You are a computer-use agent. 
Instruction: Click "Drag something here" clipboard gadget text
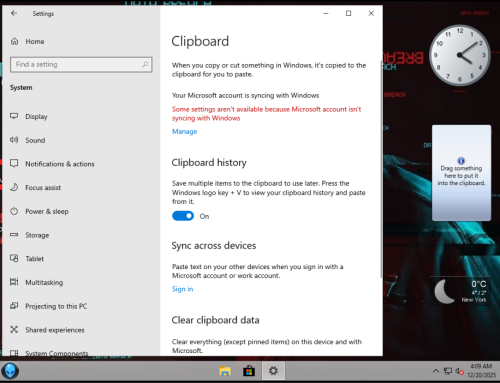tap(461, 176)
